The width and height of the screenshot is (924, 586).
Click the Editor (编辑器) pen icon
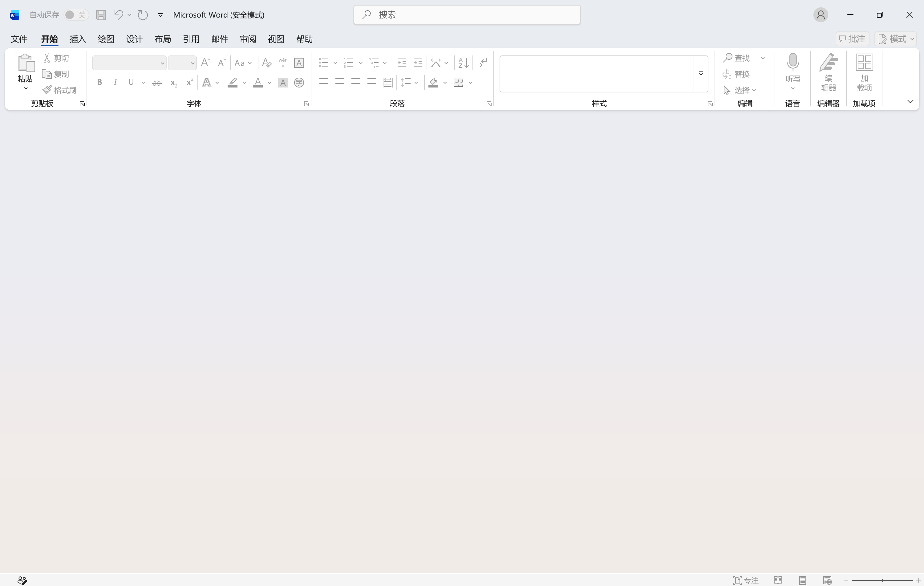click(x=829, y=63)
